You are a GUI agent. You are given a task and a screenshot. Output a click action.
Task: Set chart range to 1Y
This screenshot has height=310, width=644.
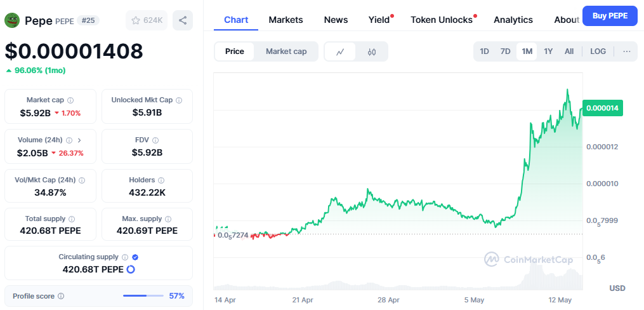548,51
